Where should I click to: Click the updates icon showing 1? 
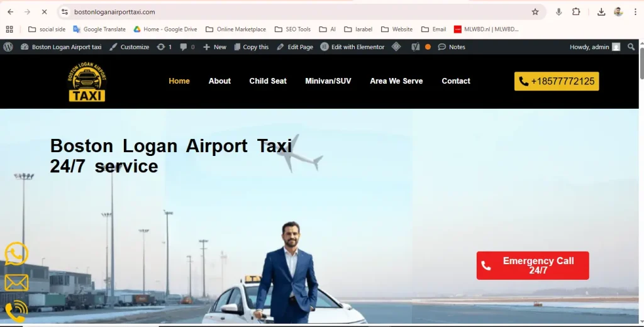coord(164,47)
